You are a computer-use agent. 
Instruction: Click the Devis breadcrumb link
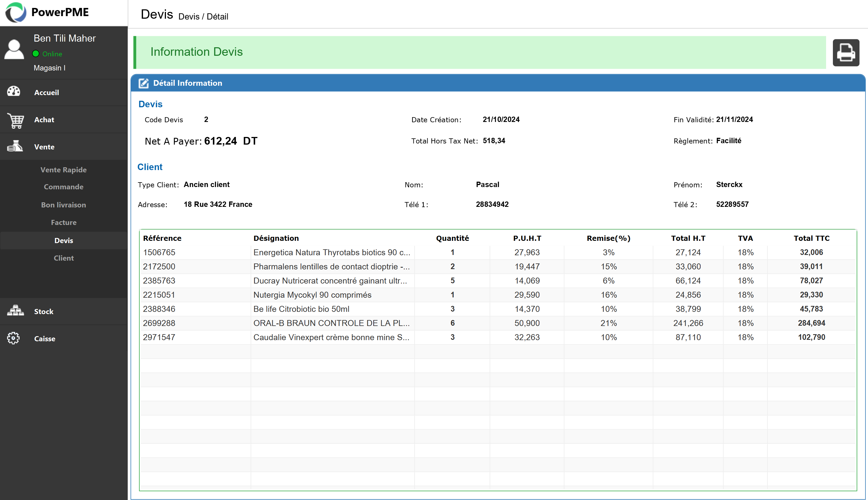(189, 16)
